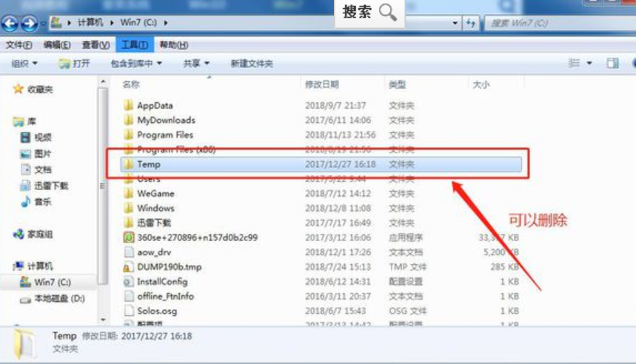
Task: Select 收藏夹 in the navigation pane
Action: [33, 90]
